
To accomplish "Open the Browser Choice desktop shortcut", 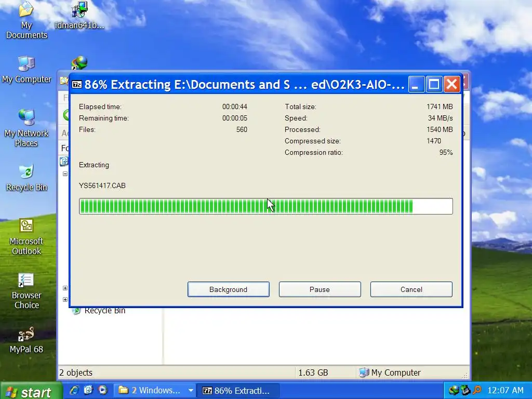I will click(26, 291).
